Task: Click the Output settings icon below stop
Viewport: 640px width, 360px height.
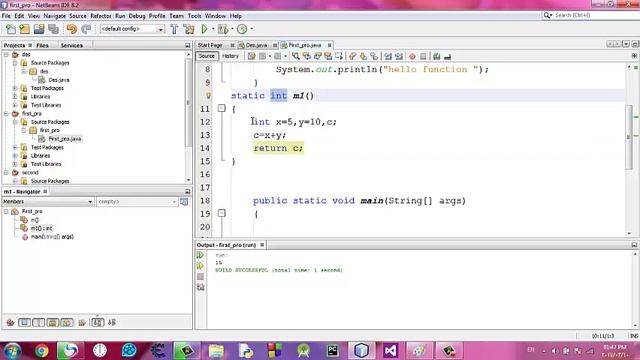Action: tap(200, 287)
